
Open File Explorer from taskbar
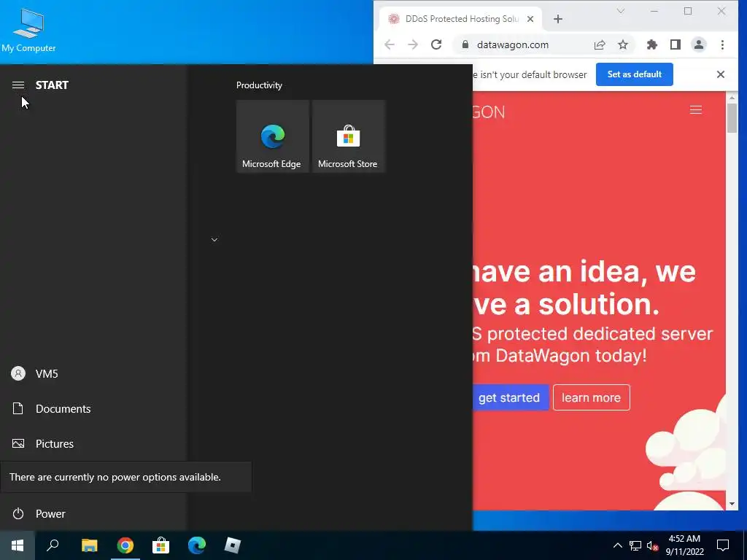[x=89, y=545]
